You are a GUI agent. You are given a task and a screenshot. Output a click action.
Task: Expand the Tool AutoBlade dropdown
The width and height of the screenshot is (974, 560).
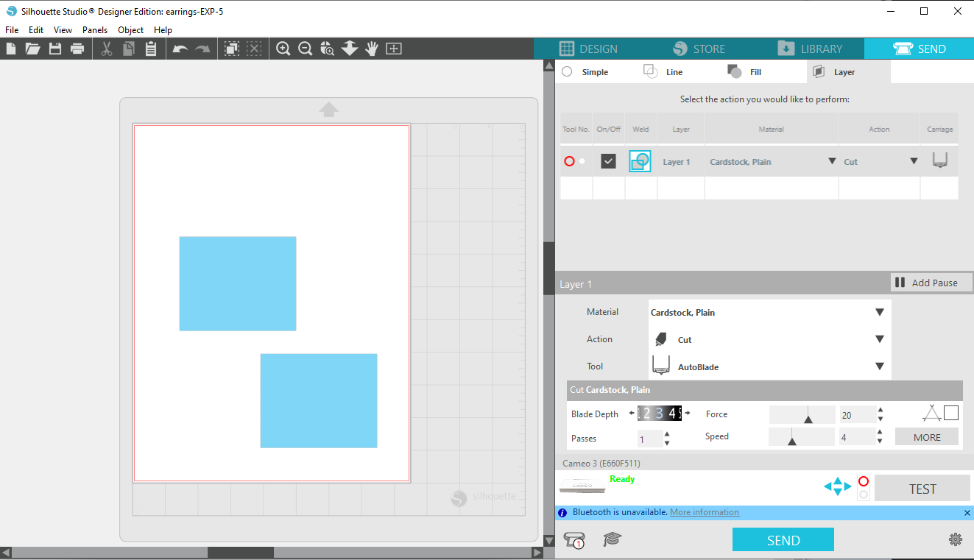(x=879, y=366)
